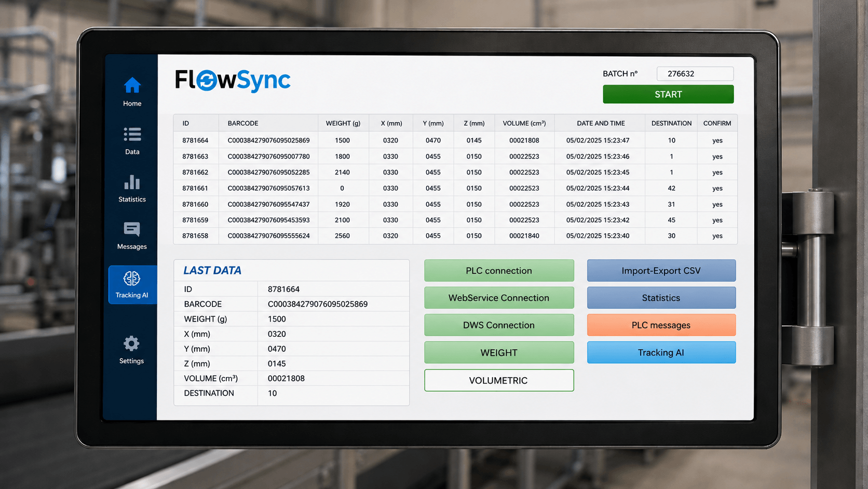The image size is (868, 489).
Task: Select table row ID 8781658
Action: (x=455, y=236)
